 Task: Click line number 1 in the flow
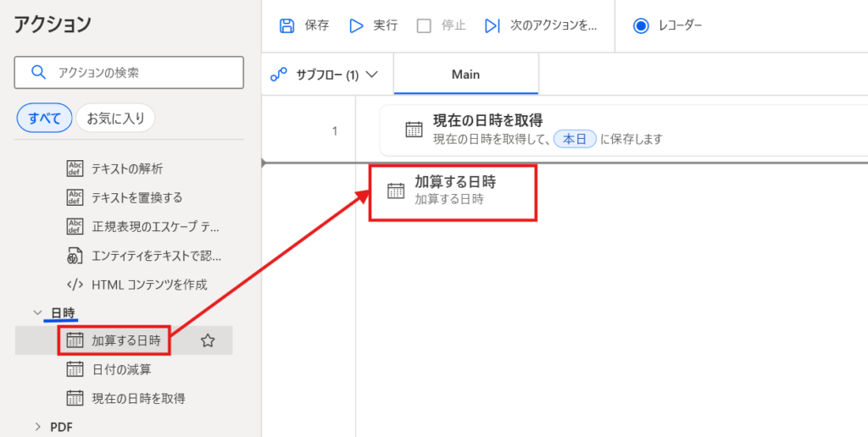(x=334, y=131)
